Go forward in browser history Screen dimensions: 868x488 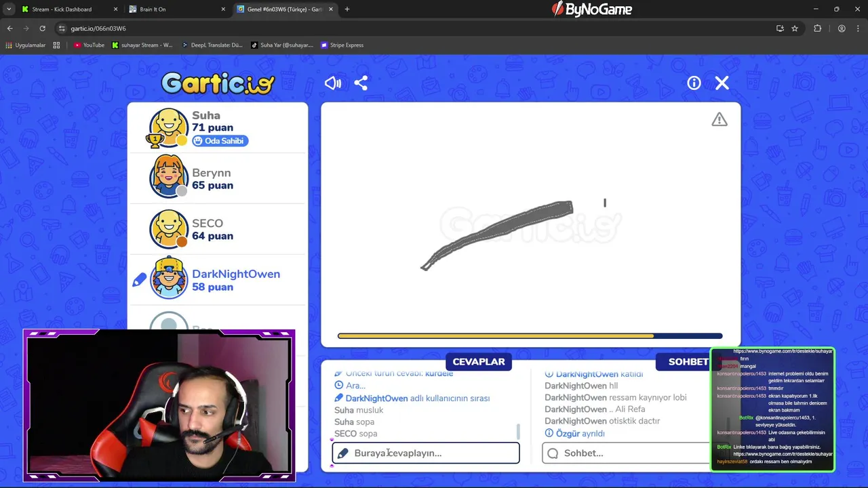26,28
